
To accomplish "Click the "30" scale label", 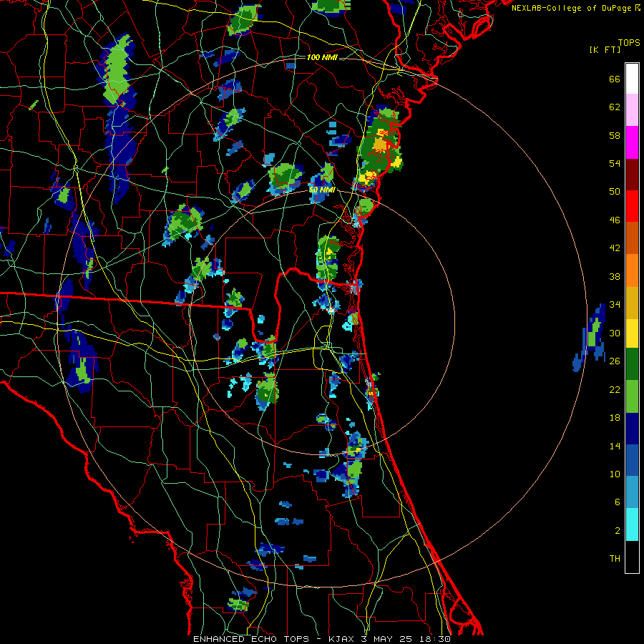I will [615, 333].
